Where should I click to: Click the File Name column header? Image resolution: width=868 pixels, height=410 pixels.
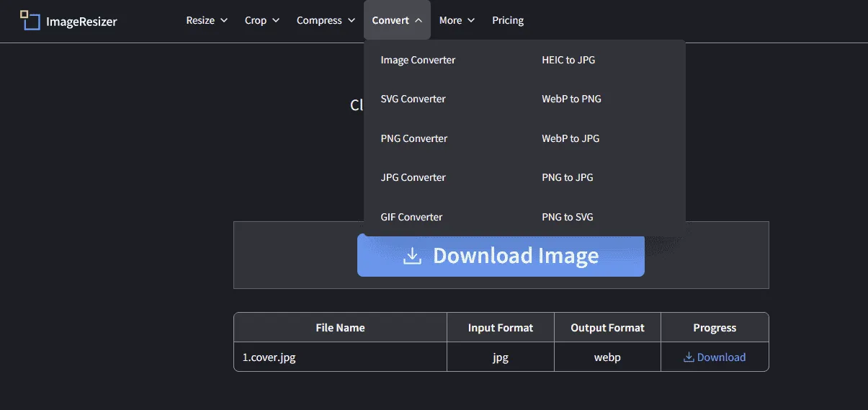[340, 327]
